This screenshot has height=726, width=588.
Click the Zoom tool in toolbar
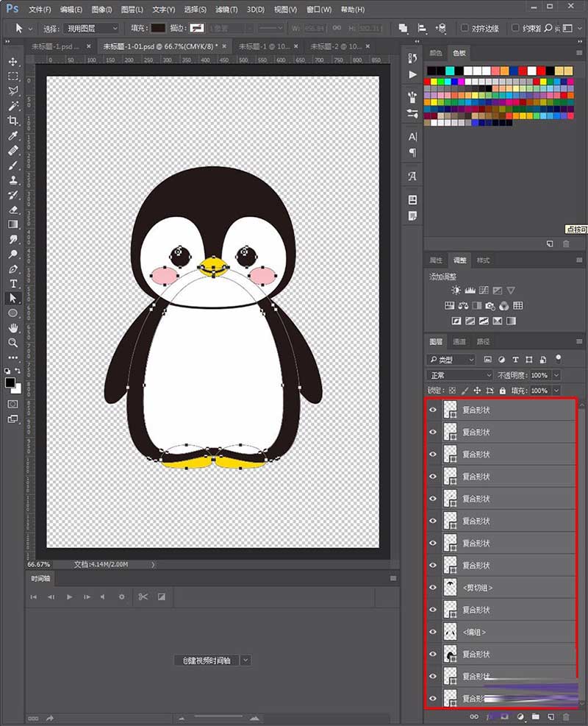click(13, 343)
